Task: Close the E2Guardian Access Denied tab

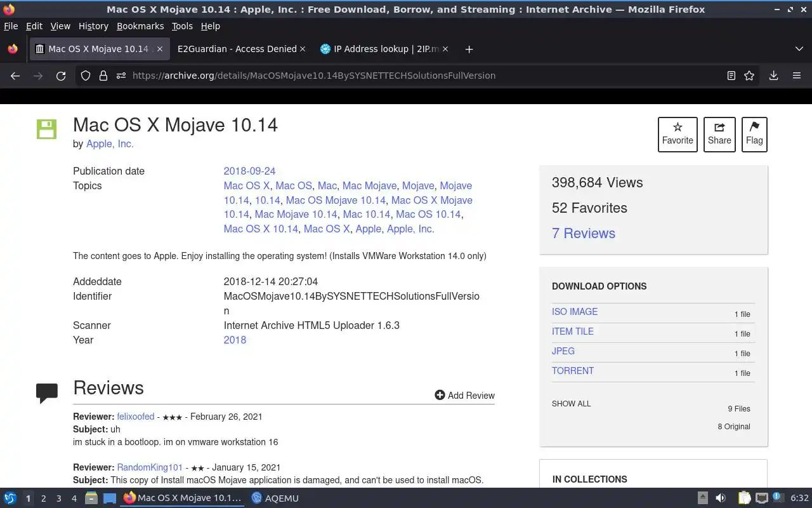Action: tap(303, 49)
